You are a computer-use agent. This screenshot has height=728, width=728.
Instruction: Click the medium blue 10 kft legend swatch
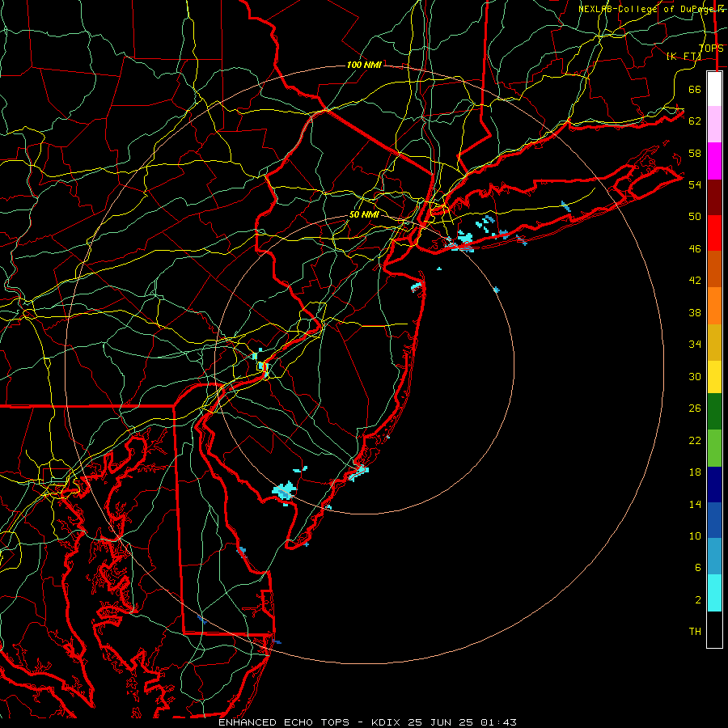pyautogui.click(x=714, y=520)
